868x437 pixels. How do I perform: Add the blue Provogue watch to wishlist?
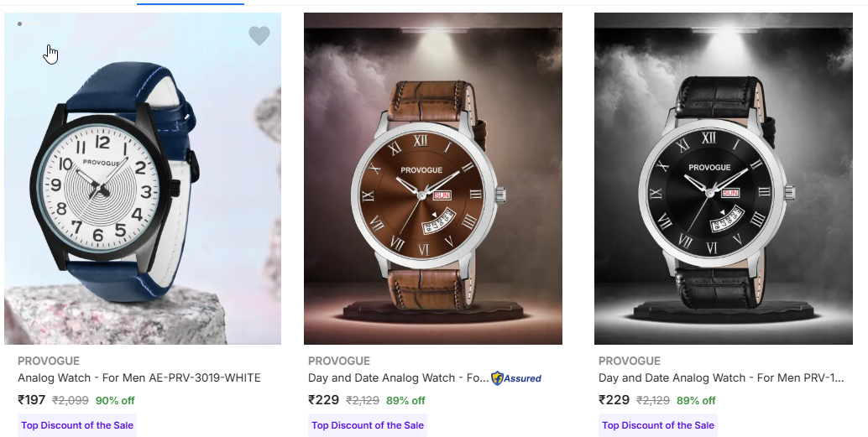[259, 36]
